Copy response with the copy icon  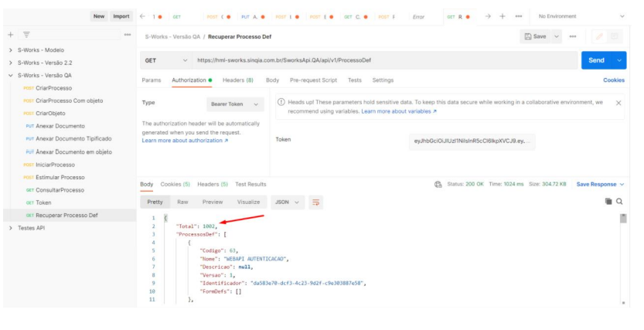(x=608, y=201)
